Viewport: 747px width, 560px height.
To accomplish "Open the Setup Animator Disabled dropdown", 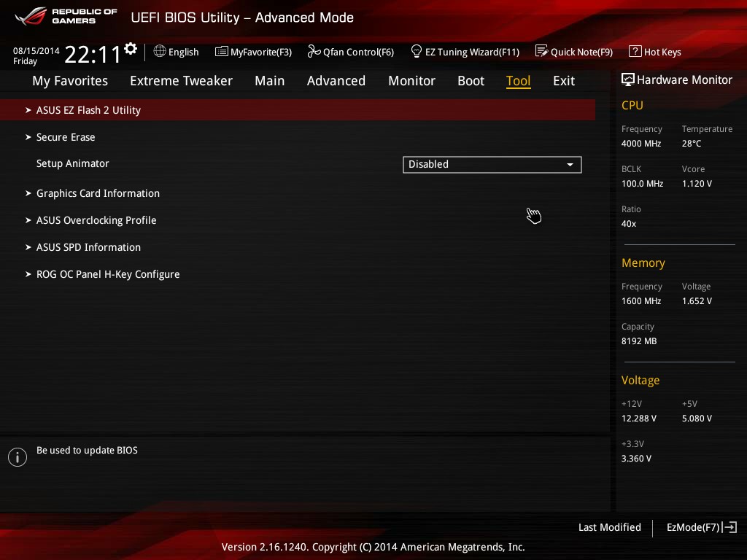I will 492,164.
